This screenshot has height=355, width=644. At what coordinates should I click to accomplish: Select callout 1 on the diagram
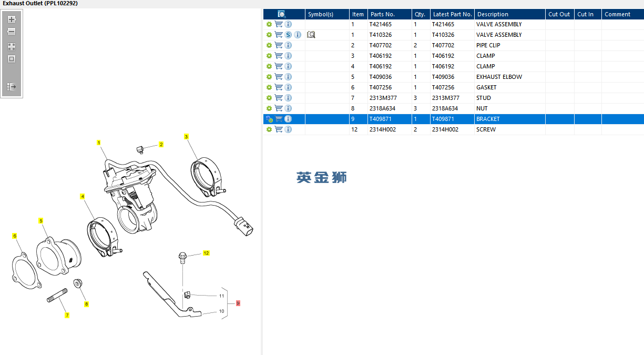coord(99,143)
